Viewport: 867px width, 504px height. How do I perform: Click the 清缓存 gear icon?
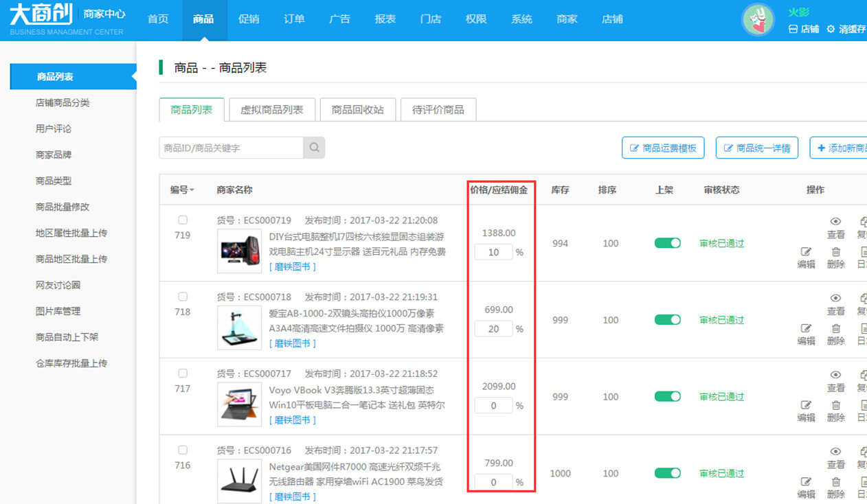pyautogui.click(x=831, y=30)
